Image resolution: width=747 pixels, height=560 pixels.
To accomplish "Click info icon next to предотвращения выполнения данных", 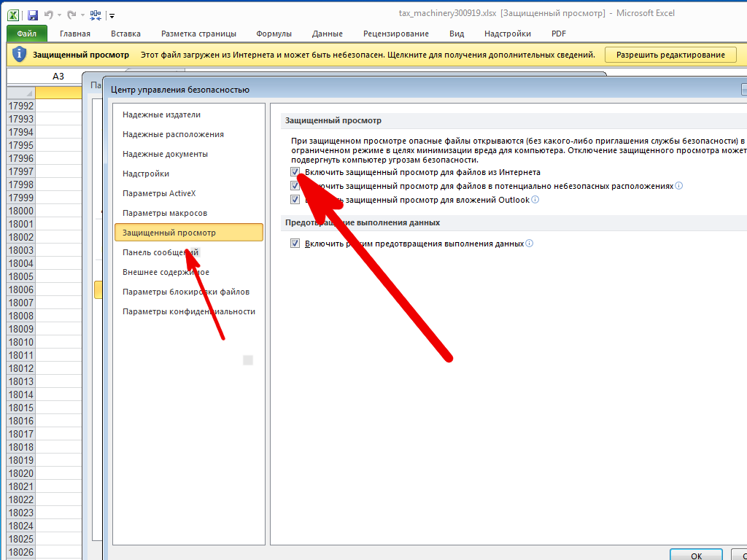I will point(530,244).
